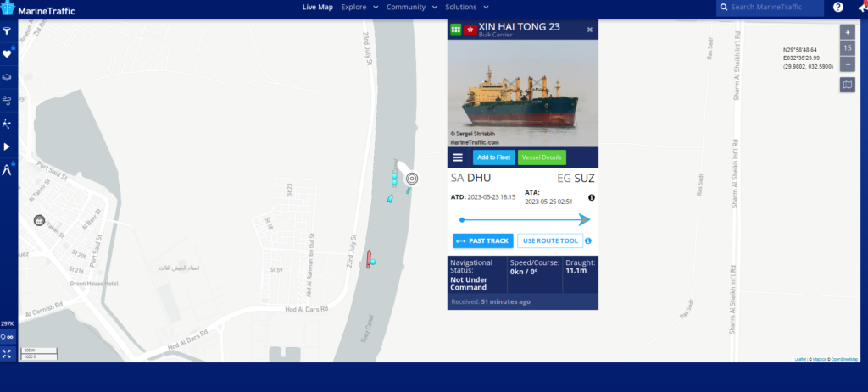Open the ATA info icon
This screenshot has width=868, height=392.
tap(591, 197)
